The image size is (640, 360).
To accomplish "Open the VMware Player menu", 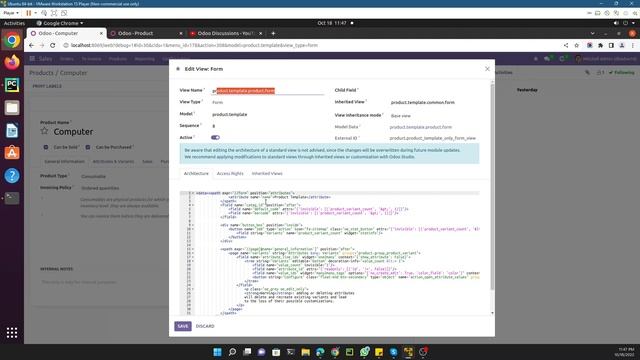I will point(11,13).
